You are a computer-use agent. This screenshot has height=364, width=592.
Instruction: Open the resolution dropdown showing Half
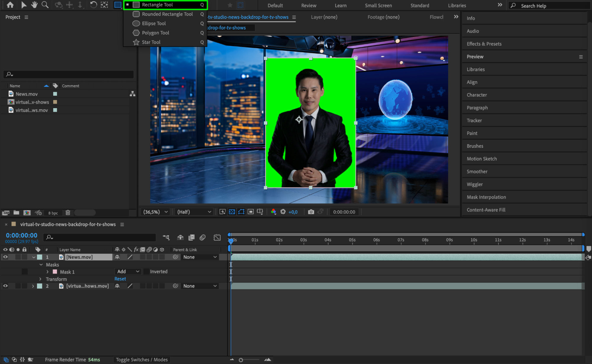(x=194, y=212)
